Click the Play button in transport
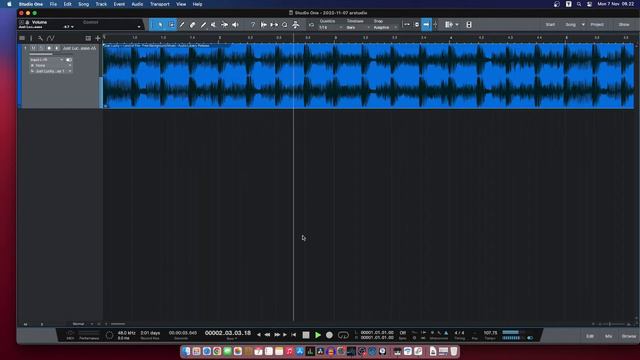The image size is (640, 360). click(318, 335)
